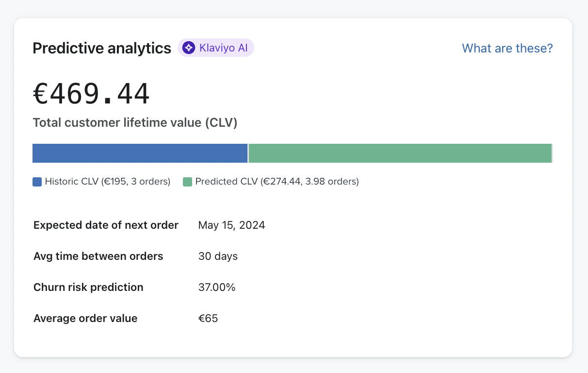Screen dimensions: 588x373
Task: Click the 37.00% churn risk value
Action: [216, 287]
